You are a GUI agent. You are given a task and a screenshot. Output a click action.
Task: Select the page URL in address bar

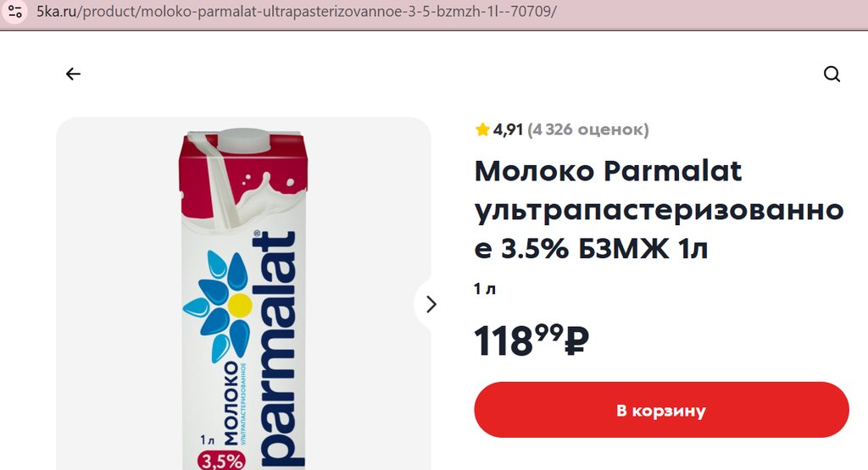[296, 11]
